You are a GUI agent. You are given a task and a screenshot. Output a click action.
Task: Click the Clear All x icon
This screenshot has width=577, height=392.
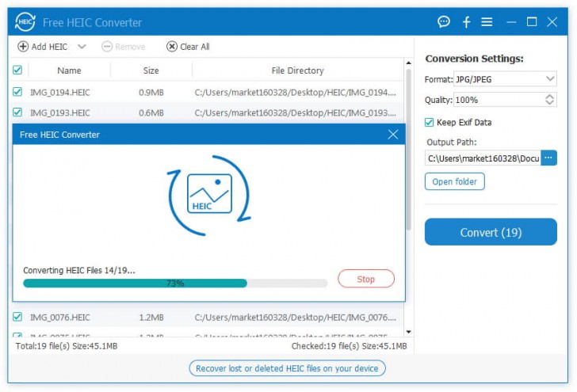[x=172, y=47]
